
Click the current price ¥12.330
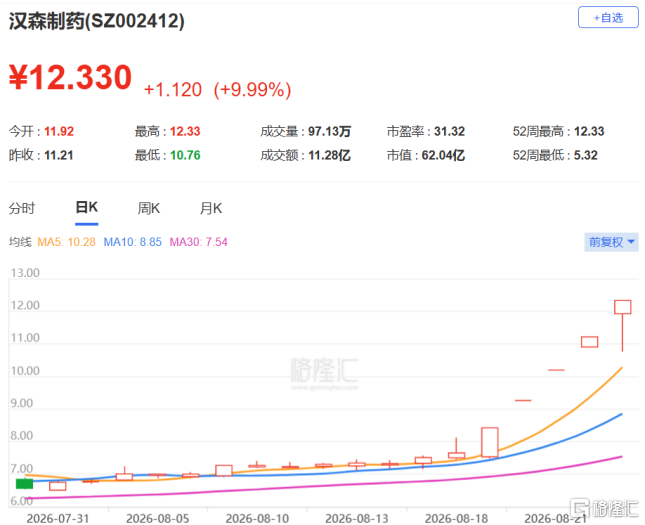pyautogui.click(x=70, y=77)
